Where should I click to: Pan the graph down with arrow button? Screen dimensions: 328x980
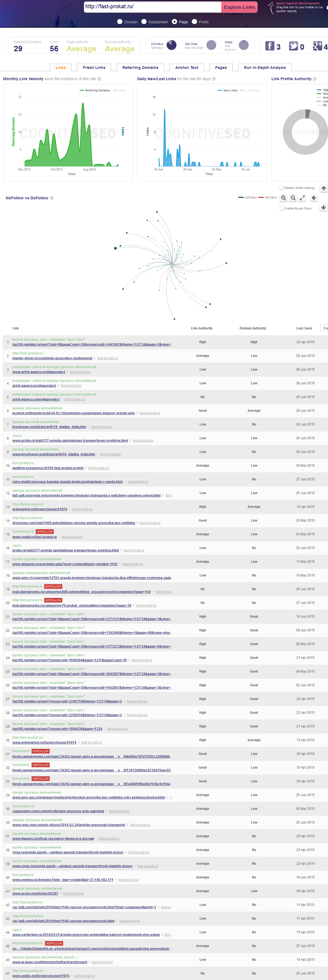point(323,207)
